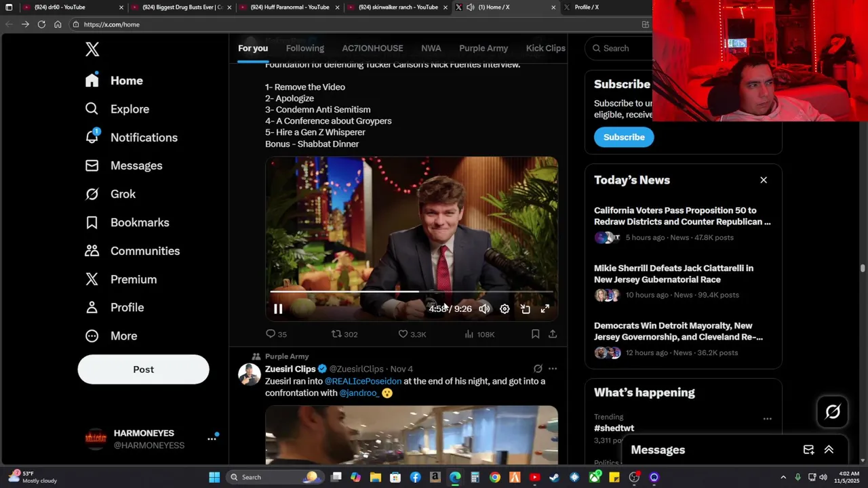Open the Purple Army list label
Viewport: 868px width, 488px height.
tap(287, 357)
